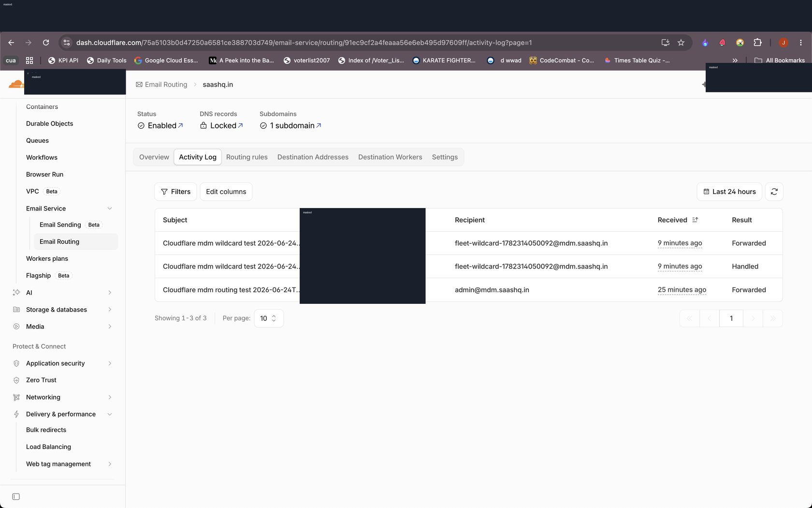The image size is (812, 508).
Task: Toggle sort on Received column icon
Action: 695,220
